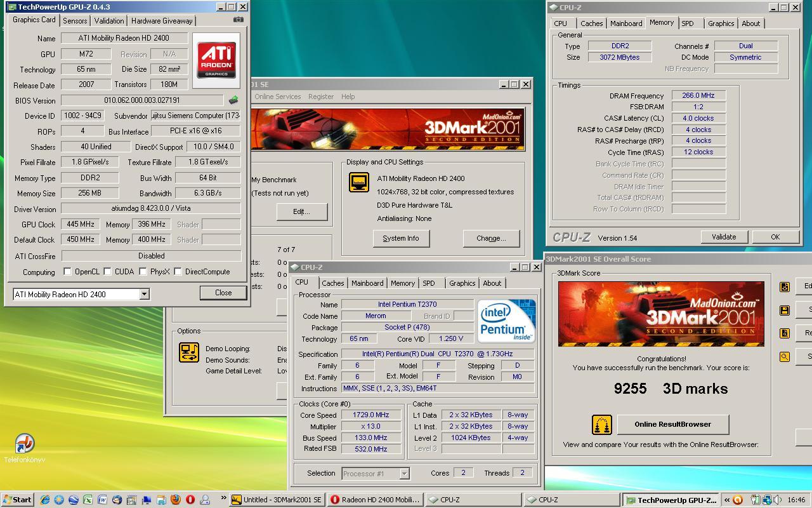Click the Change... button
Image resolution: width=812 pixels, height=508 pixels.
(x=492, y=238)
